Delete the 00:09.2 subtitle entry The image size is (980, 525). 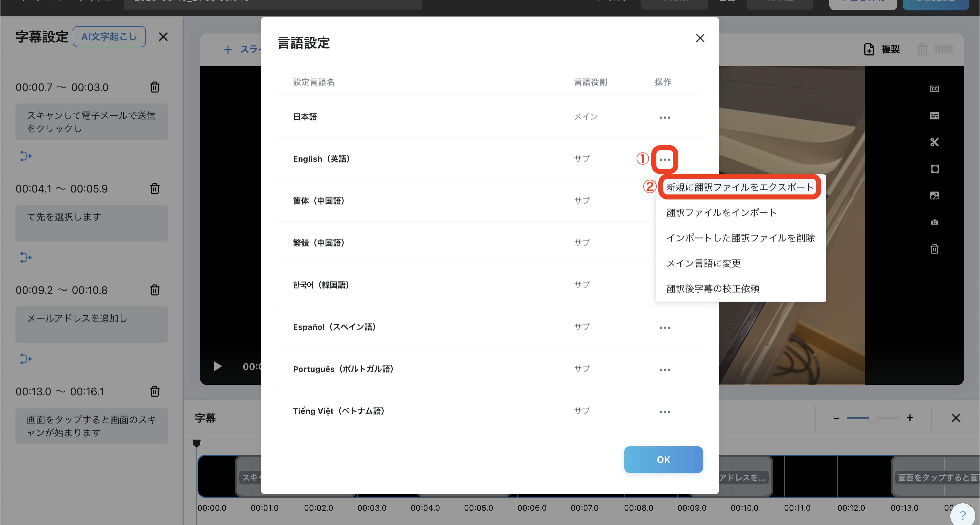tap(154, 290)
